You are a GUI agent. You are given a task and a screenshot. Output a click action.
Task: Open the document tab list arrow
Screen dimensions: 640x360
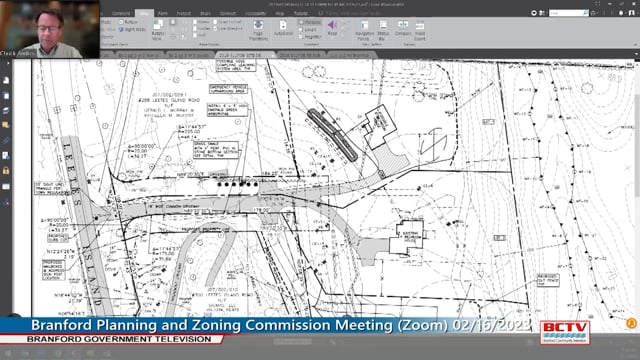(x=636, y=54)
